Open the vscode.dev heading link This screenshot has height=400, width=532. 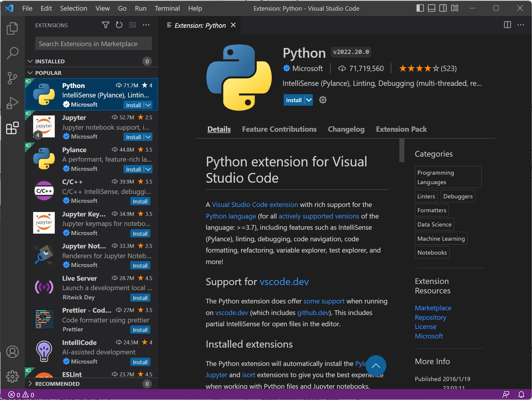[284, 282]
